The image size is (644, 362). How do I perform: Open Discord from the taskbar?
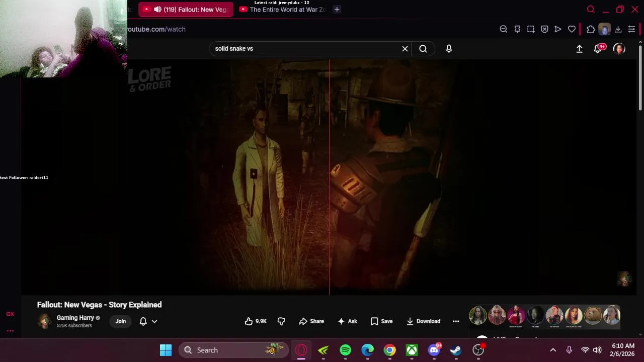point(434,350)
